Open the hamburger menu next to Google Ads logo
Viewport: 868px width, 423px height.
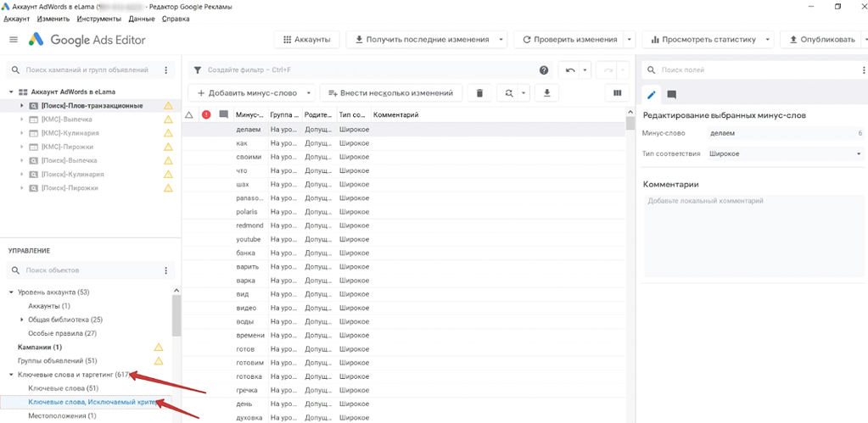[x=14, y=40]
